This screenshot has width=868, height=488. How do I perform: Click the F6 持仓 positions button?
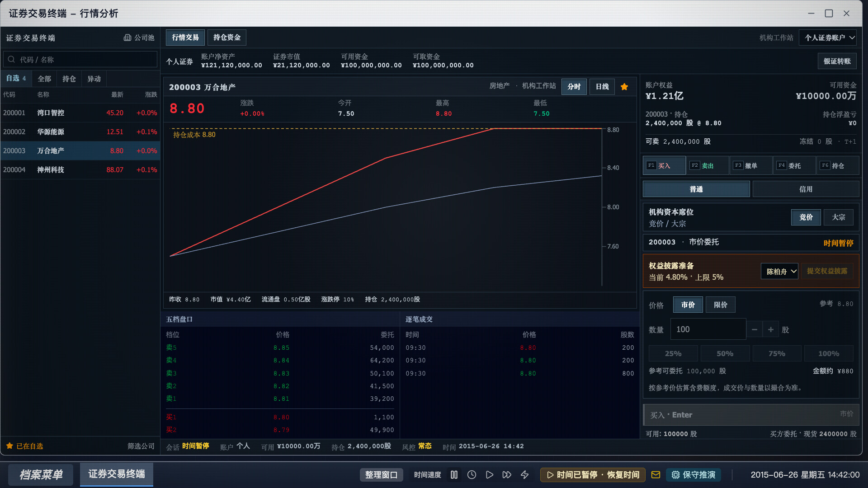tap(838, 165)
